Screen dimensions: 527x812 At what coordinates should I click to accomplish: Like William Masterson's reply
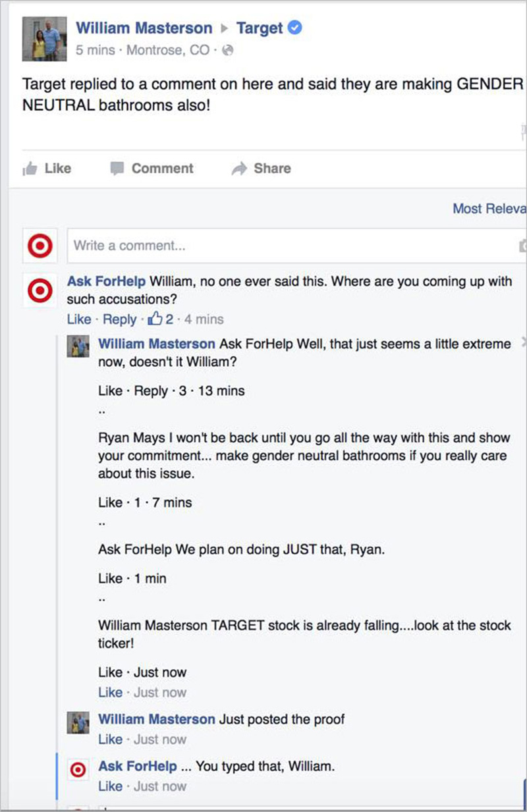(109, 391)
